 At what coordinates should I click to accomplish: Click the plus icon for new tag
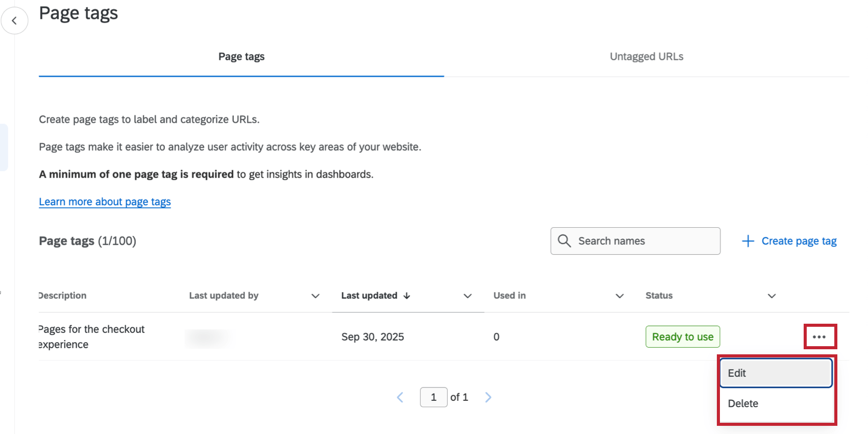[748, 241]
